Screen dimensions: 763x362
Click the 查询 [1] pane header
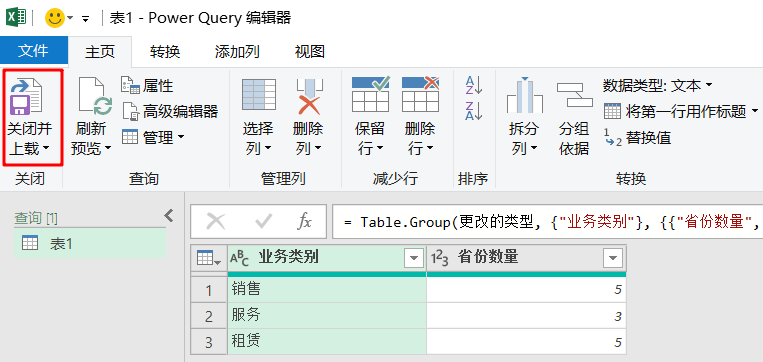pos(36,219)
